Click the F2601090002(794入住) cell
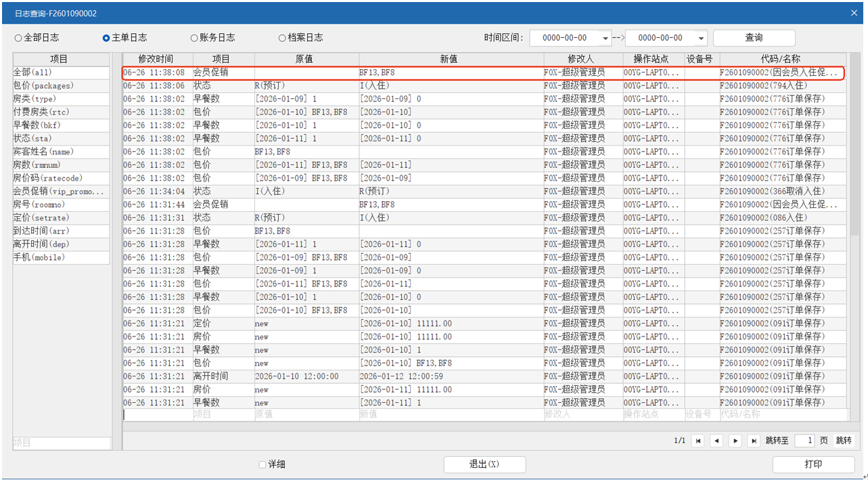 (x=783, y=86)
